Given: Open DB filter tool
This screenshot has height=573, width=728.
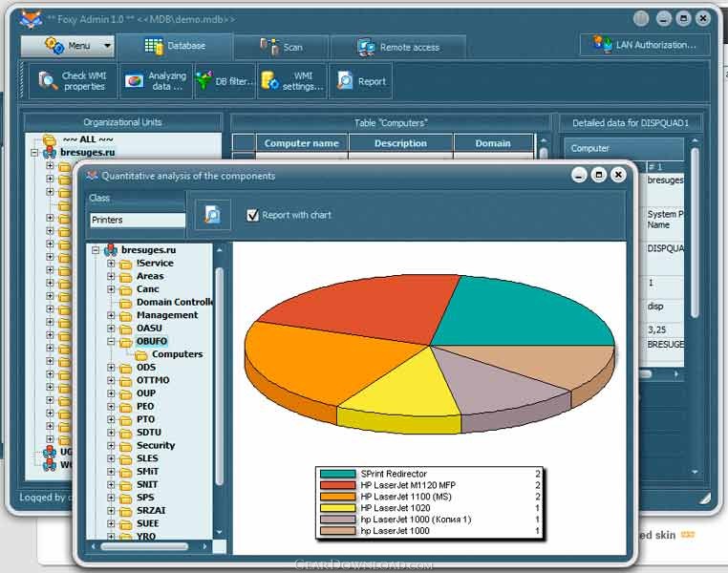Looking at the screenshot, I should [x=225, y=81].
